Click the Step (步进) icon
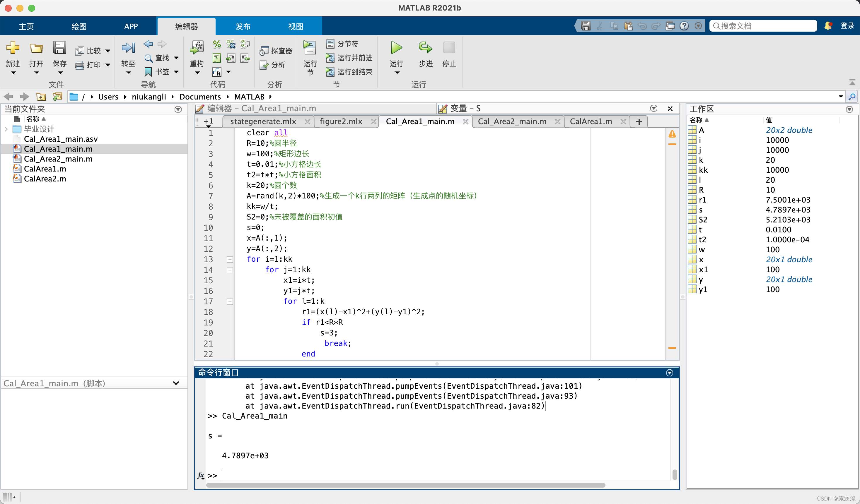The image size is (860, 504). [426, 48]
